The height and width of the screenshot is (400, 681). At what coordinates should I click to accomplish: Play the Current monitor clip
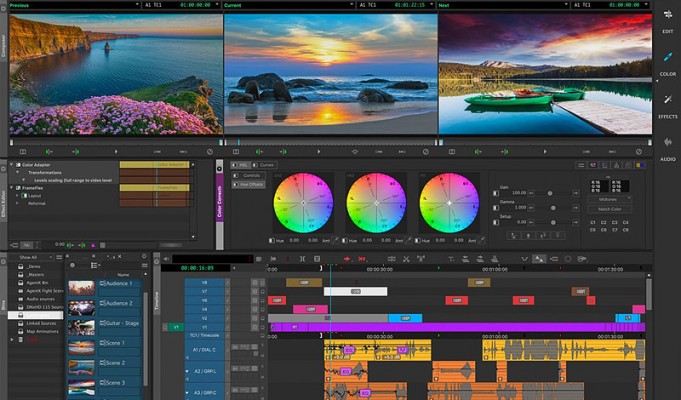click(319, 152)
